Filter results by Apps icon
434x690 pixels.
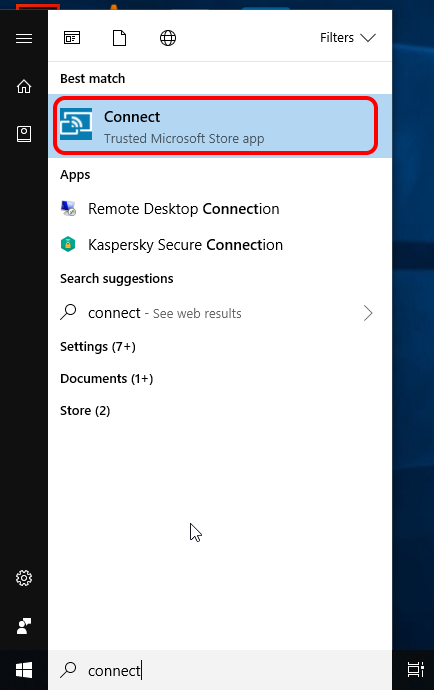(72, 38)
